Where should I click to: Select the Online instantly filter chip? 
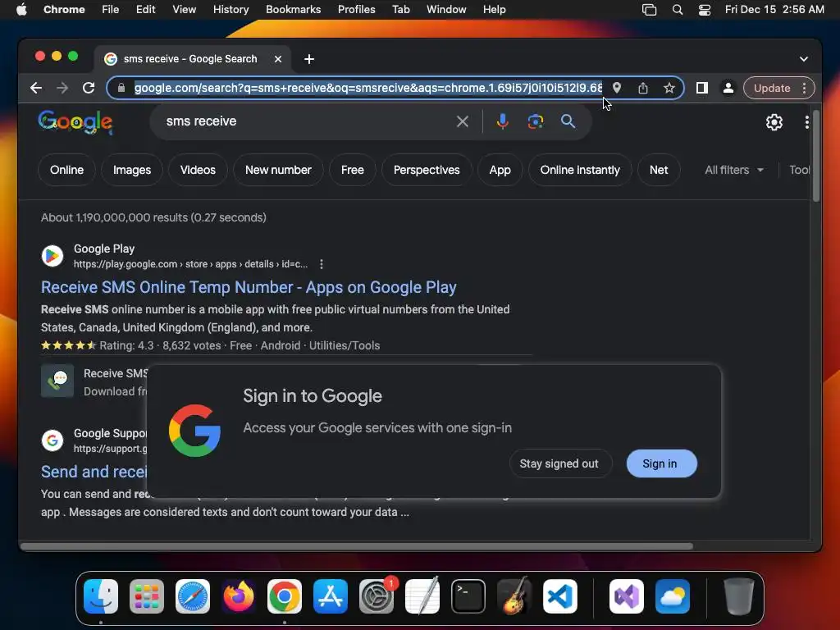(580, 171)
